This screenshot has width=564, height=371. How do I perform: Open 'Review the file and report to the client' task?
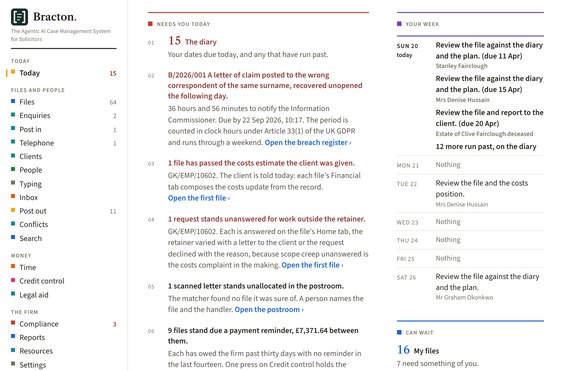tap(489, 118)
